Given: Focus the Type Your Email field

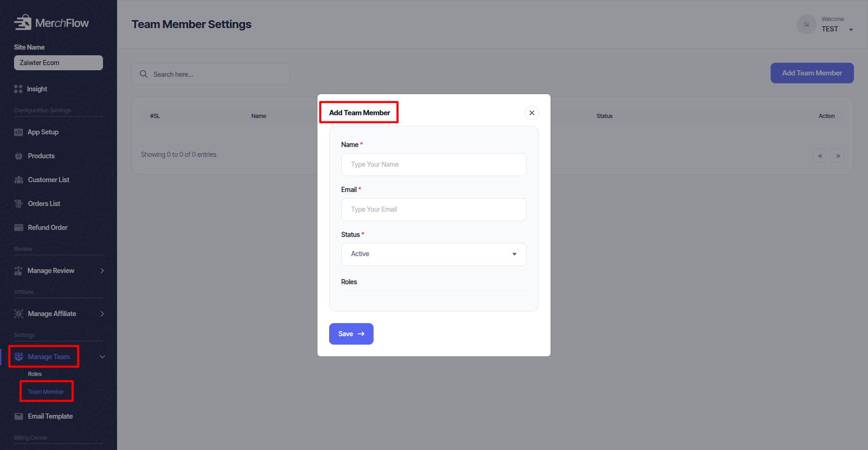Looking at the screenshot, I should pyautogui.click(x=434, y=210).
